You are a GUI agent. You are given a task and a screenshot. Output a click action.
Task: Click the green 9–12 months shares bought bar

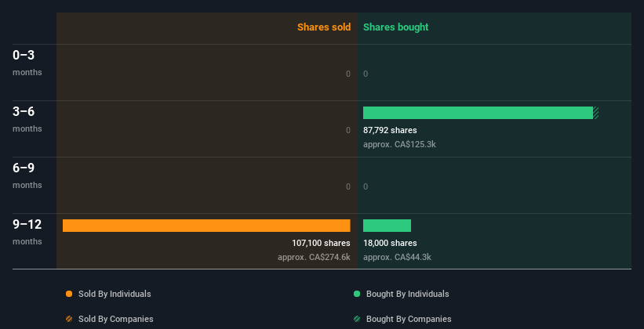coord(387,226)
